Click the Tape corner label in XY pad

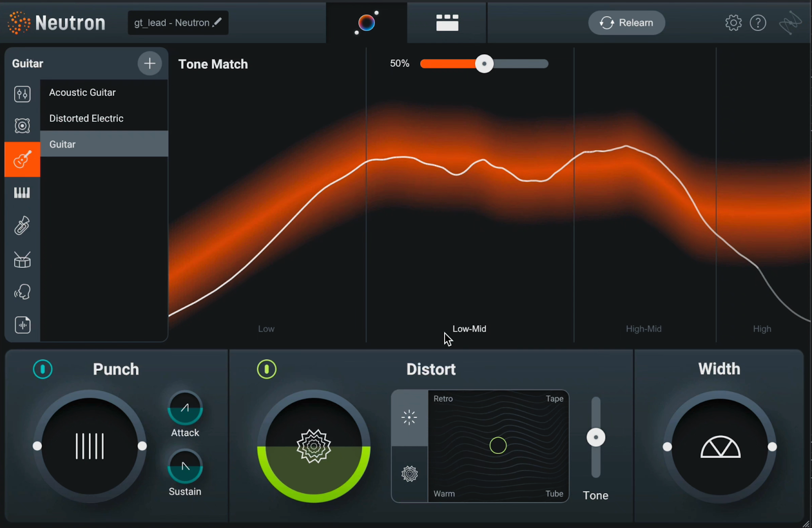(x=555, y=399)
